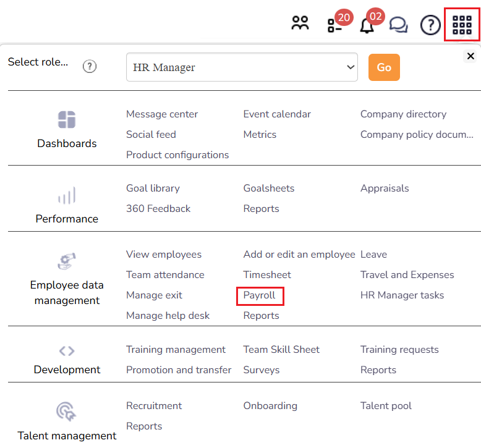This screenshot has height=448, width=481.
Task: Close the menu panel with X
Action: tap(470, 56)
